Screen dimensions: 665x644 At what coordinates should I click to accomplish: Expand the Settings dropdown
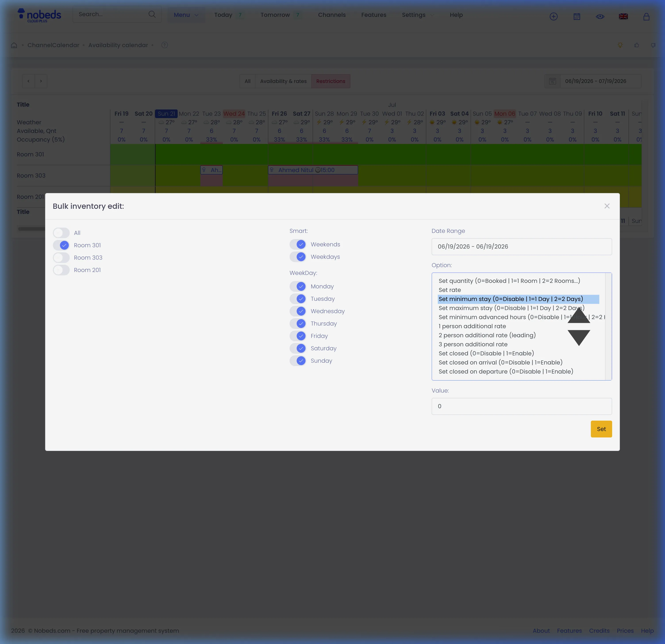418,15
